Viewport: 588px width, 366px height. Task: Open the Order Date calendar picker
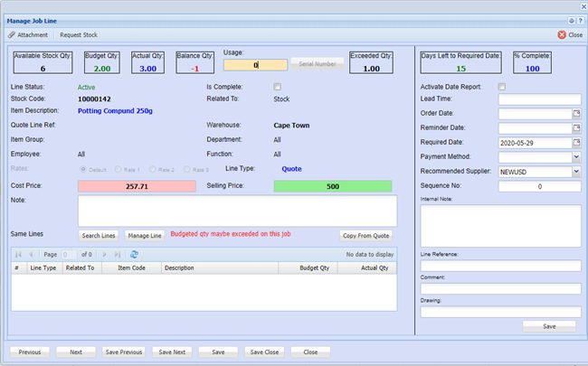[x=577, y=113]
